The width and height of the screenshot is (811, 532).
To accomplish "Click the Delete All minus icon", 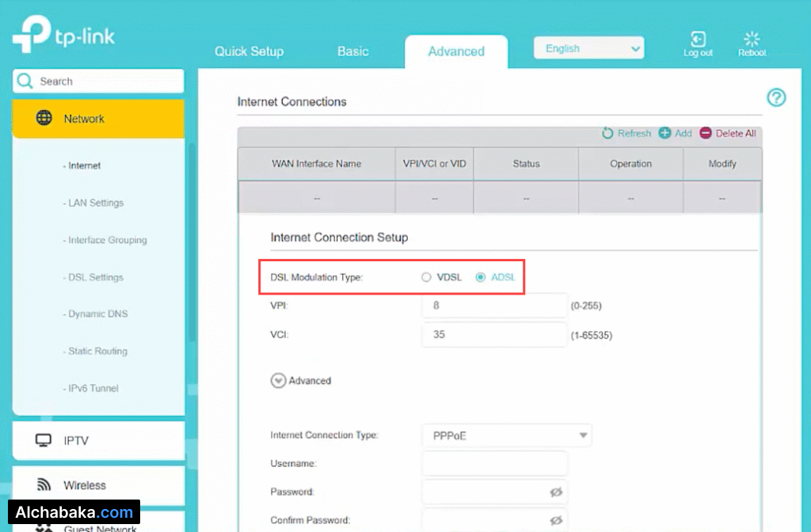I will (x=706, y=133).
